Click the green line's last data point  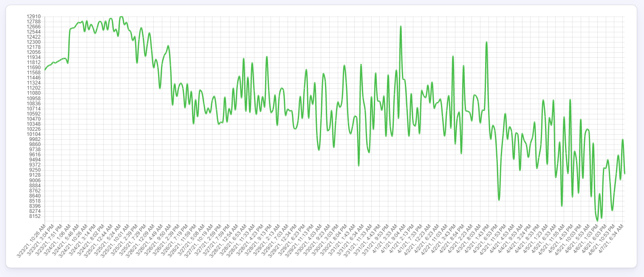click(624, 173)
